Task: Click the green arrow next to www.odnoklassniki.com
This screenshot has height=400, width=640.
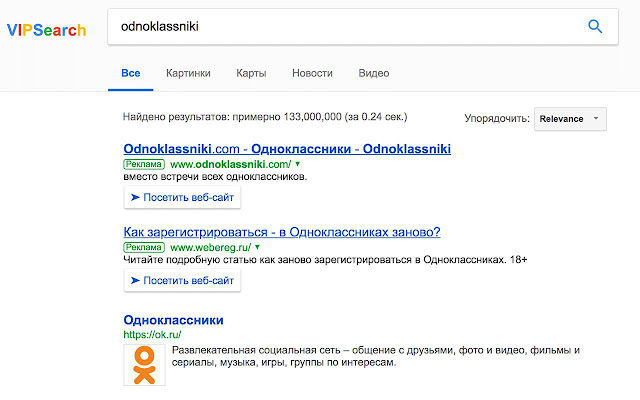Action: 297,163
